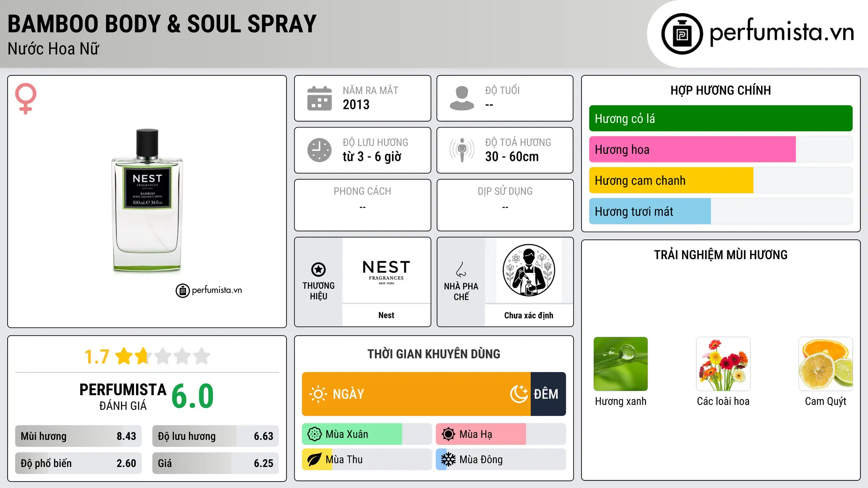This screenshot has height=488, width=868.
Task: Click the Thời gian khuyên dùng heading
Action: coord(434,354)
